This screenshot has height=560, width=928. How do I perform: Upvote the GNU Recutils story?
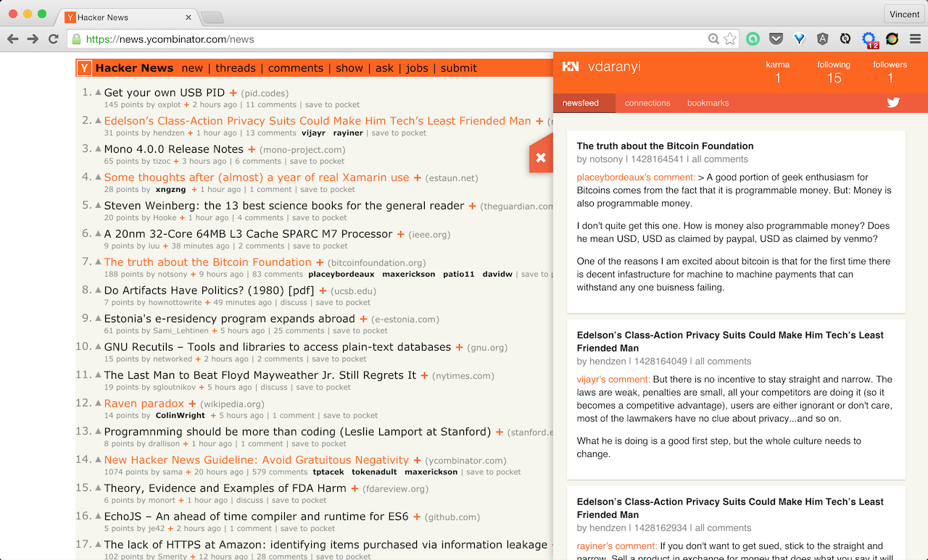click(x=98, y=346)
